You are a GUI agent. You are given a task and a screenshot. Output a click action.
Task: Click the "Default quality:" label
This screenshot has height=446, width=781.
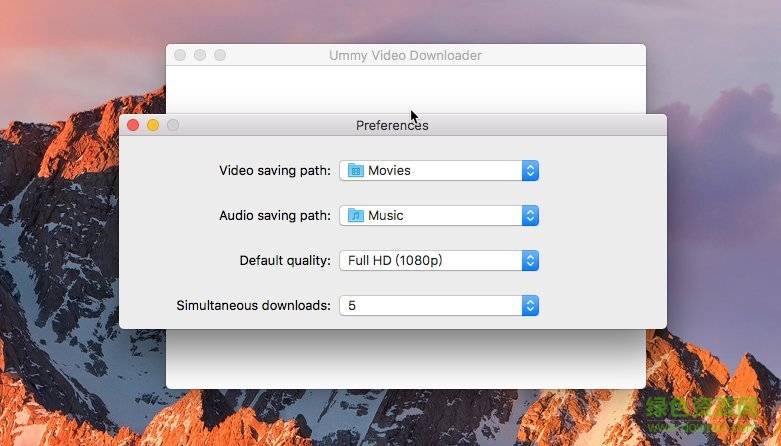285,261
